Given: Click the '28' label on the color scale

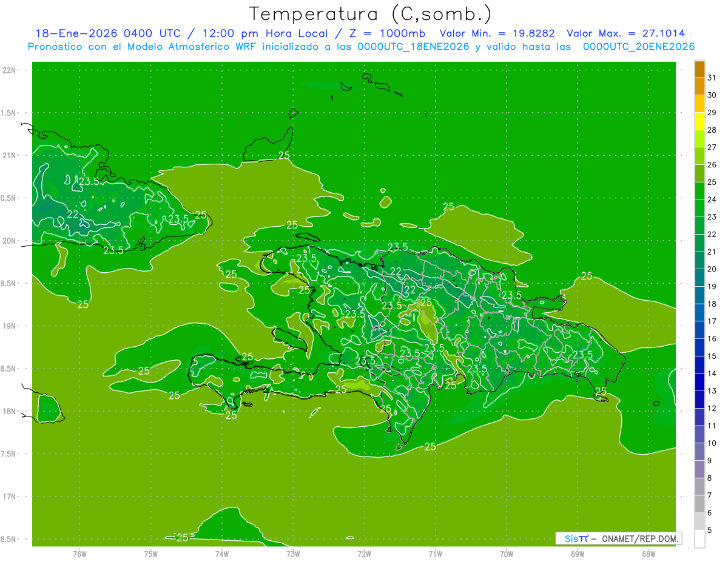Looking at the screenshot, I should (712, 130).
